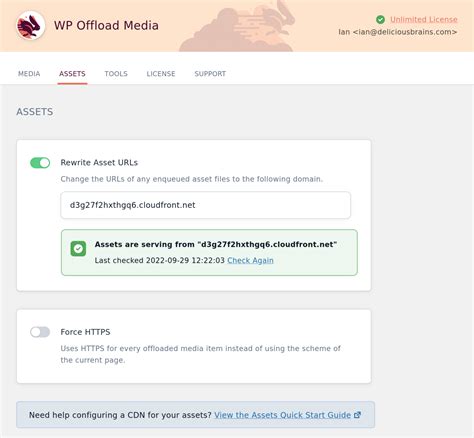Click the Check Again link
This screenshot has height=438, width=474.
[x=250, y=260]
